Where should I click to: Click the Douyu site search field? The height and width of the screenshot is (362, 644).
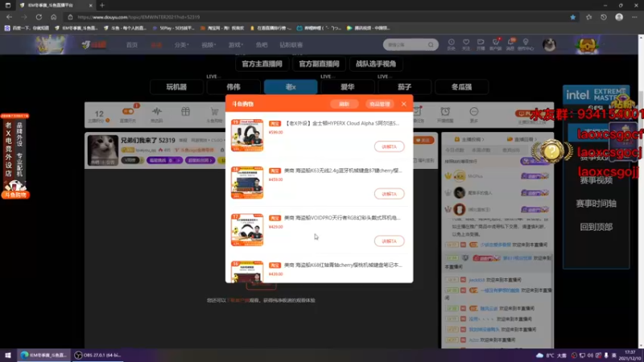tap(407, 45)
